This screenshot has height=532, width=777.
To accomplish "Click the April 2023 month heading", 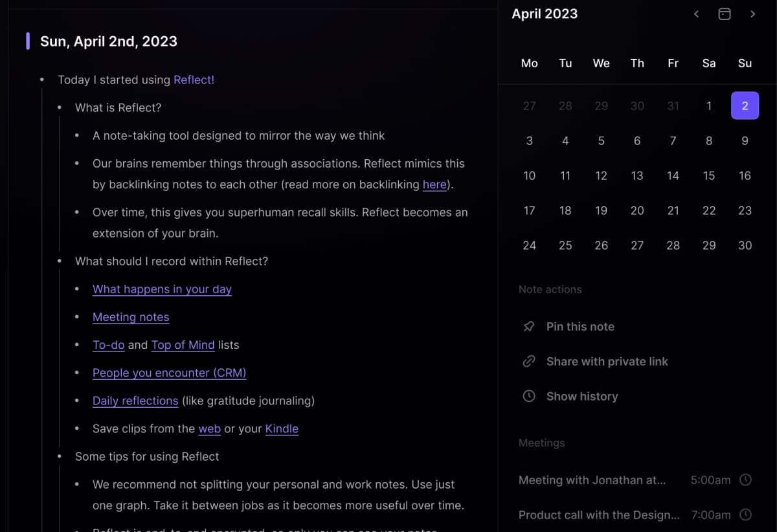I will (x=545, y=14).
